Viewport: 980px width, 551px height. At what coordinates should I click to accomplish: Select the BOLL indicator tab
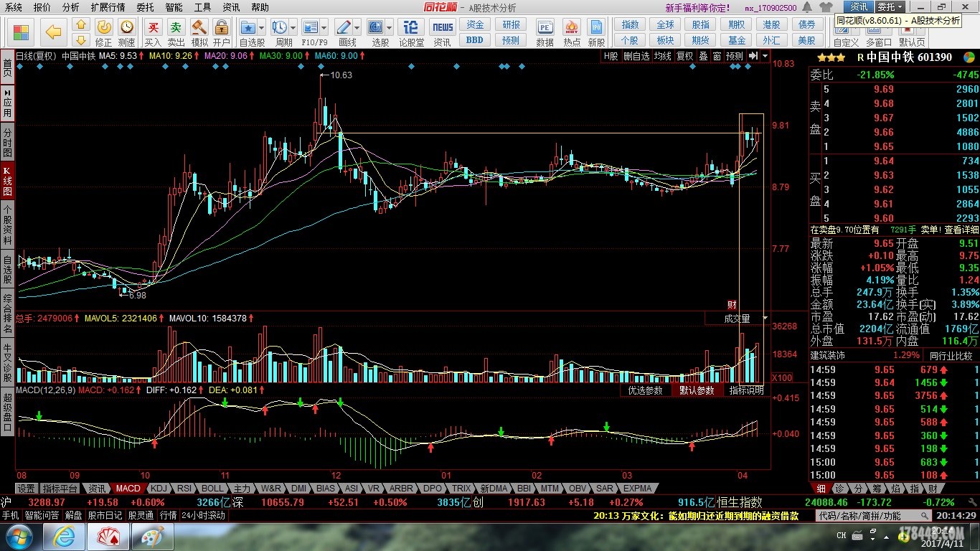212,489
